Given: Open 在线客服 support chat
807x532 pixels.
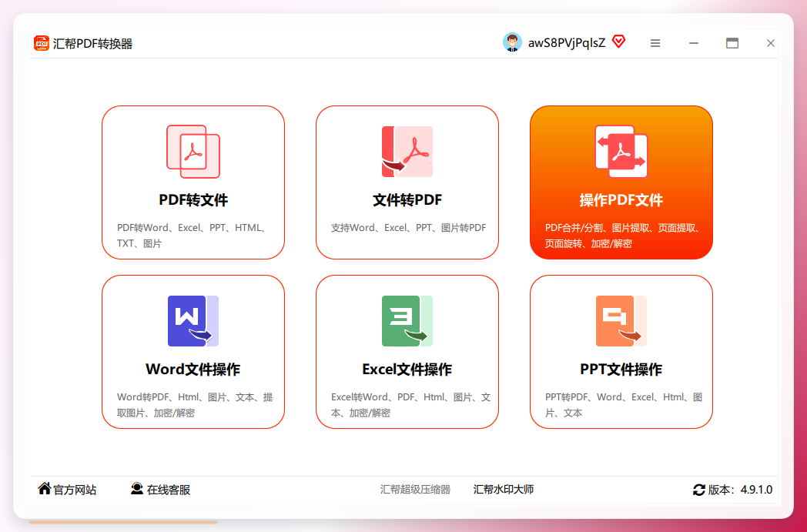Looking at the screenshot, I should pos(169,490).
